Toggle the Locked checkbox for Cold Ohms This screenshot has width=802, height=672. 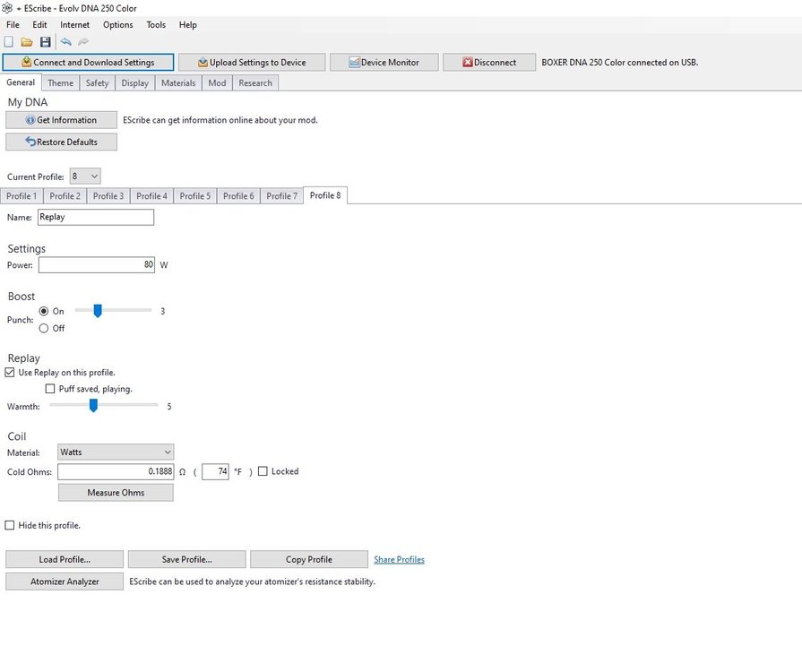[x=263, y=471]
